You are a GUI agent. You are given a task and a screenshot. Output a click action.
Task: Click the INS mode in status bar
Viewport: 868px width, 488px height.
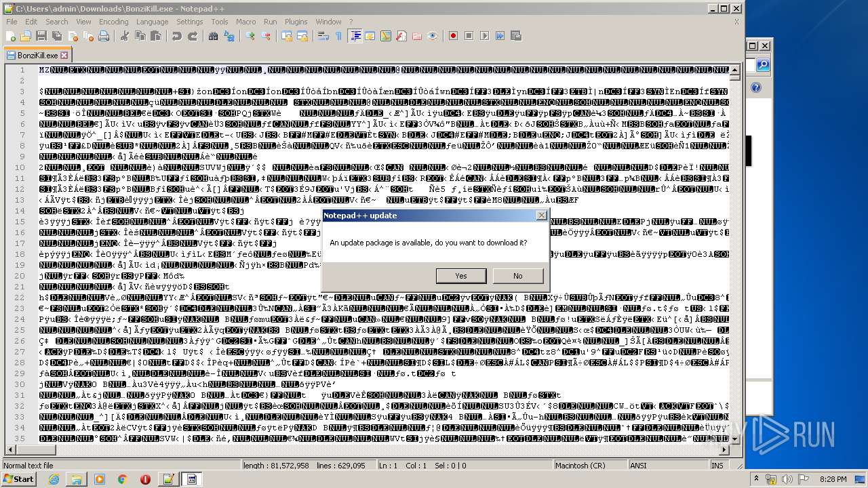point(717,466)
